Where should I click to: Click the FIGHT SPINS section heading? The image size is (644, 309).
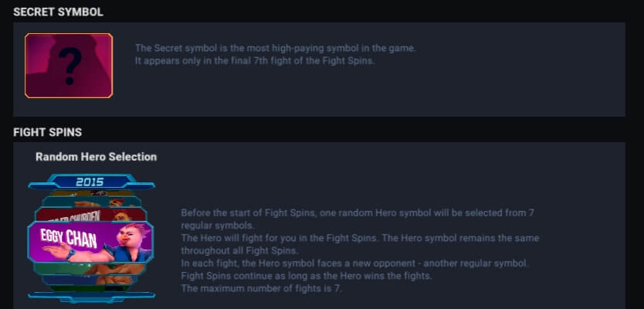[x=47, y=132]
